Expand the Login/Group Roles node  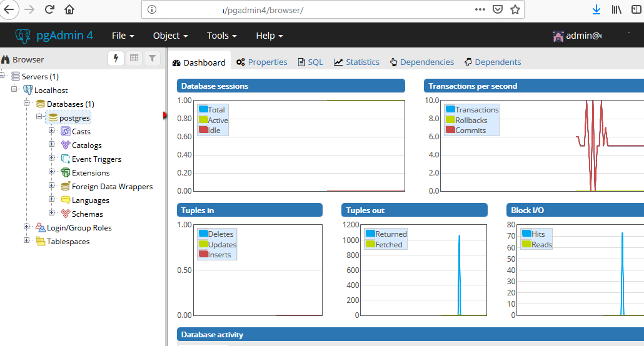coord(27,227)
